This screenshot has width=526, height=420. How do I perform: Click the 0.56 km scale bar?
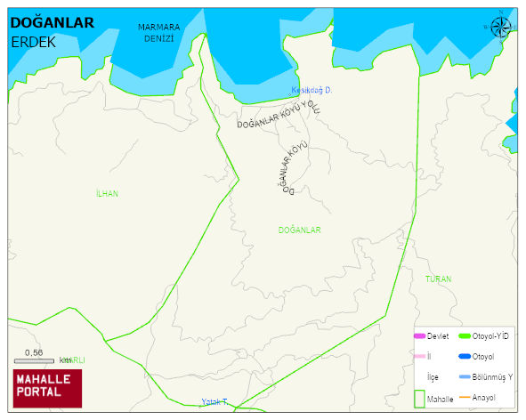click(34, 361)
